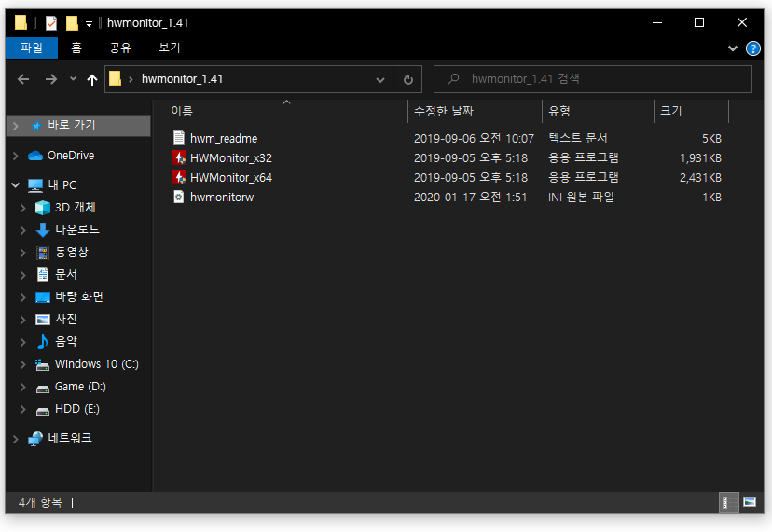Click the 동영상 film icon
Image resolution: width=772 pixels, height=532 pixels.
[43, 252]
